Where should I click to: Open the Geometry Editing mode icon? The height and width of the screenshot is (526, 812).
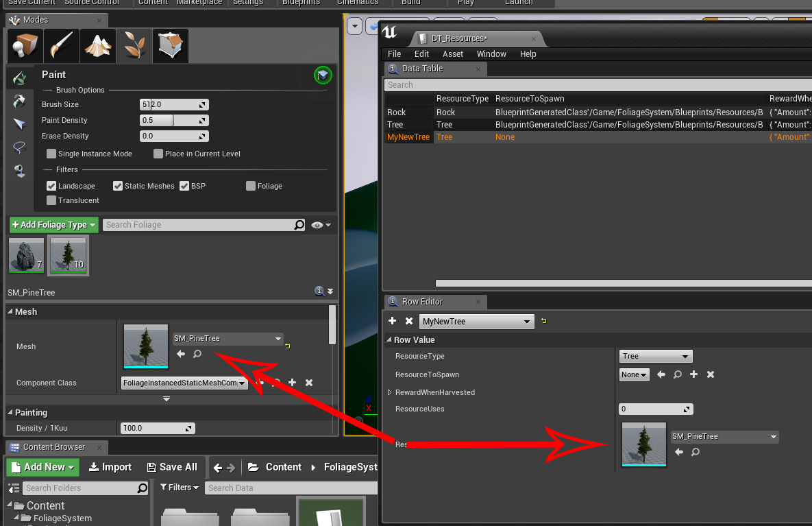(170, 47)
